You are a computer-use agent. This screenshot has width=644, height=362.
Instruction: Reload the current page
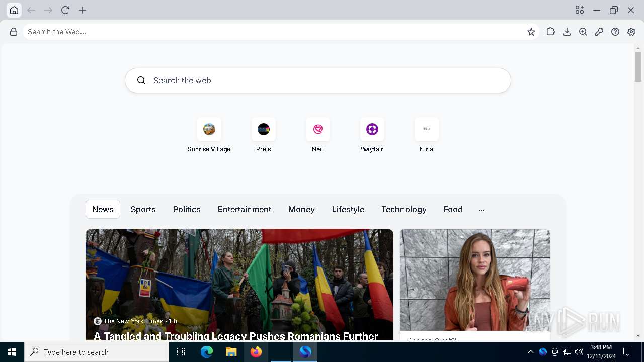tap(65, 10)
